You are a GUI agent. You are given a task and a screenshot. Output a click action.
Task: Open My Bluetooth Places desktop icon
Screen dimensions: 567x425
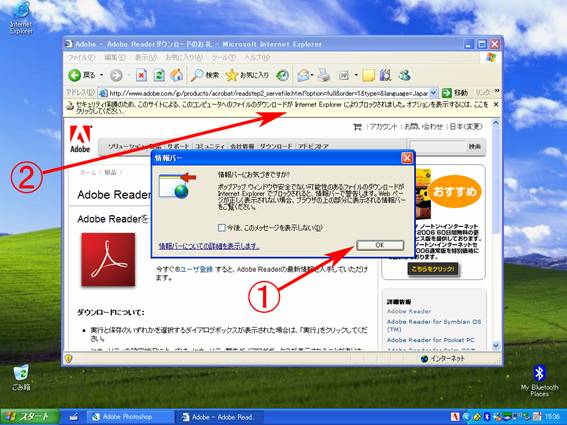(x=539, y=381)
